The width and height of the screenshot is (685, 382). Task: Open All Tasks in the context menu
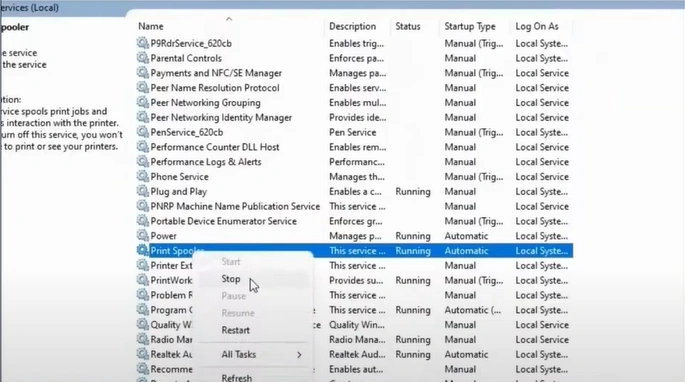(x=239, y=354)
